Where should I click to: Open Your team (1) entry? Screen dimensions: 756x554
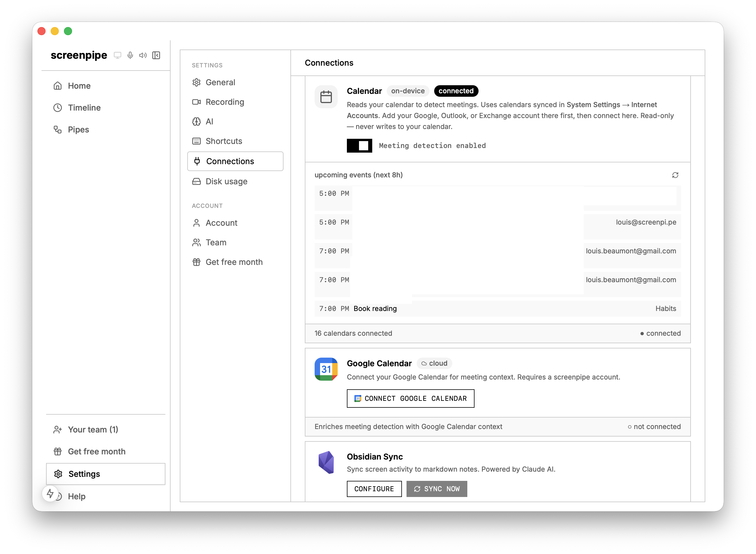pos(93,430)
